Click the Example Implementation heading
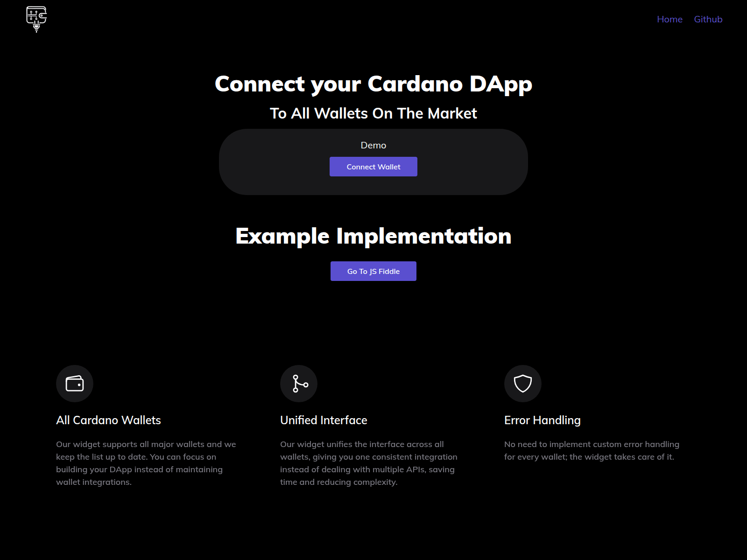Viewport: 747px width, 560px height. (x=373, y=236)
